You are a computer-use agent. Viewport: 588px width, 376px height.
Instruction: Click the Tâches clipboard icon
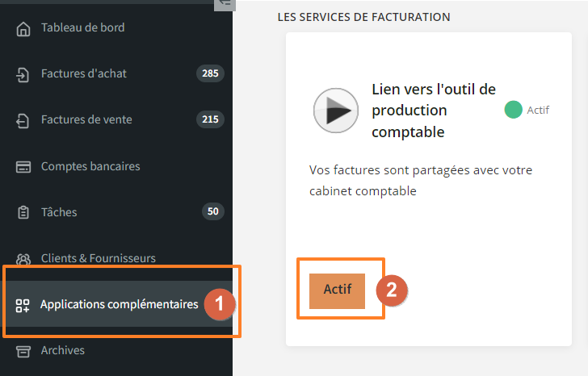(23, 212)
